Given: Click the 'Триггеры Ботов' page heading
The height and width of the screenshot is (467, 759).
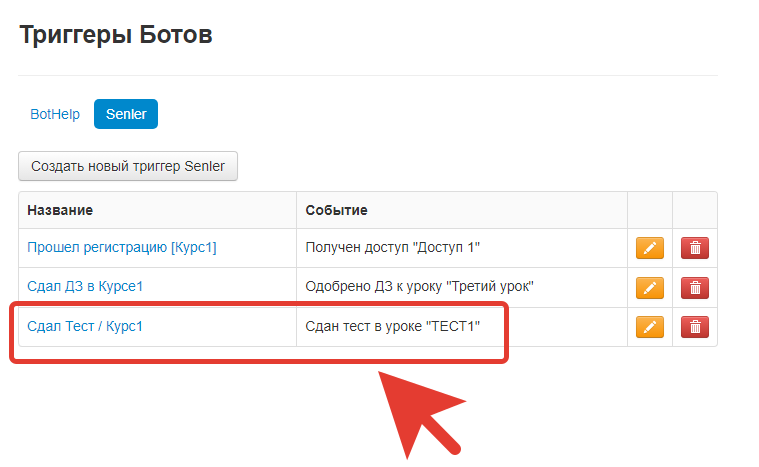Looking at the screenshot, I should click(116, 36).
